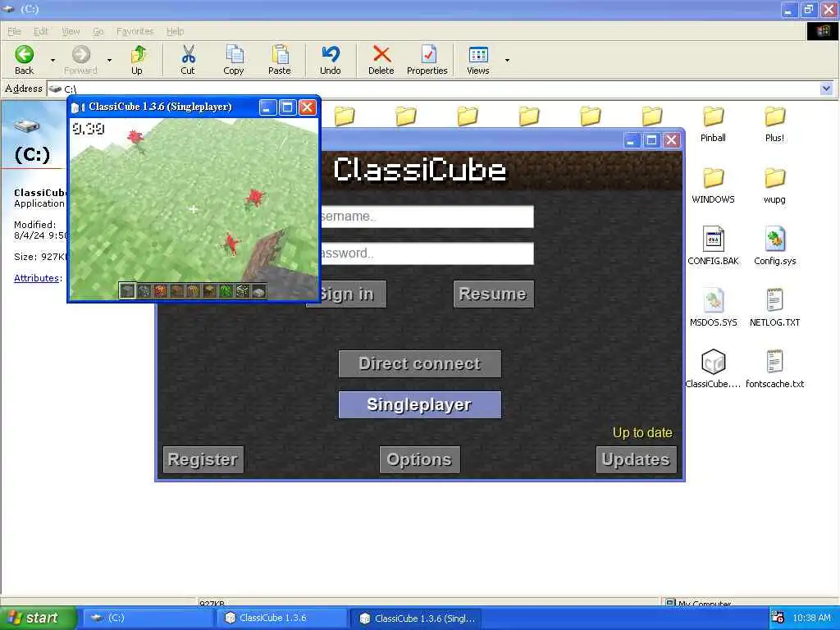Select the ClassiCube executable icon

(x=713, y=362)
